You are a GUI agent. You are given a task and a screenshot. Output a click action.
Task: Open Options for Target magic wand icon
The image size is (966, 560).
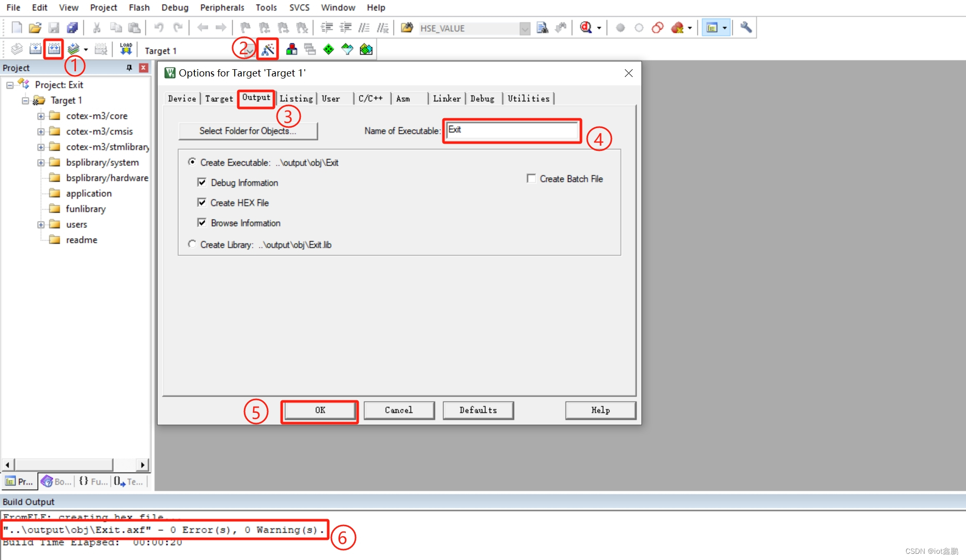coord(268,49)
